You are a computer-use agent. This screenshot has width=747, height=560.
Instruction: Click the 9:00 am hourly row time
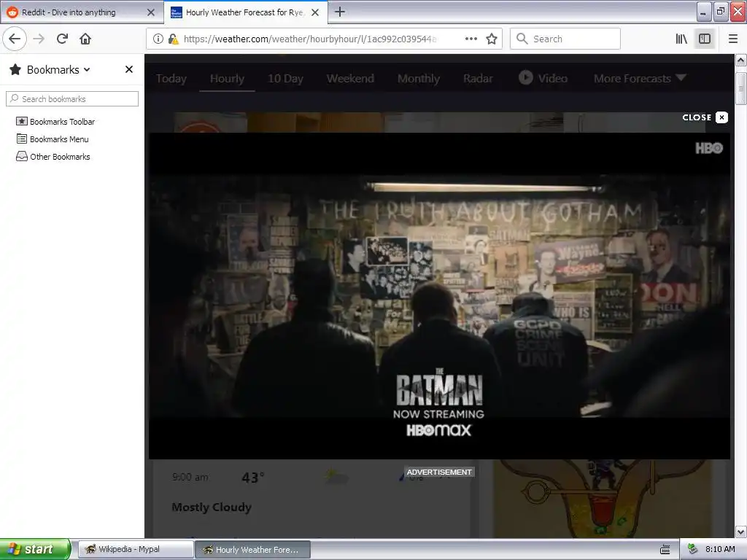pyautogui.click(x=190, y=477)
